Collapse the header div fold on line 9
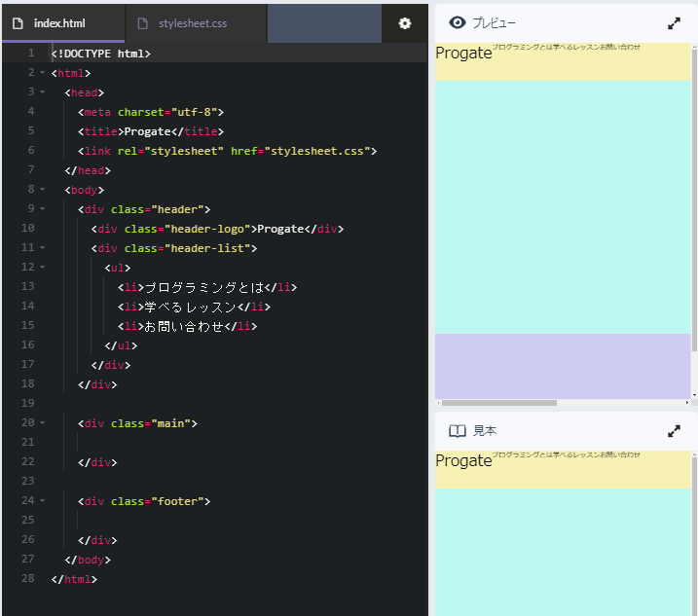698x616 pixels. (x=42, y=209)
